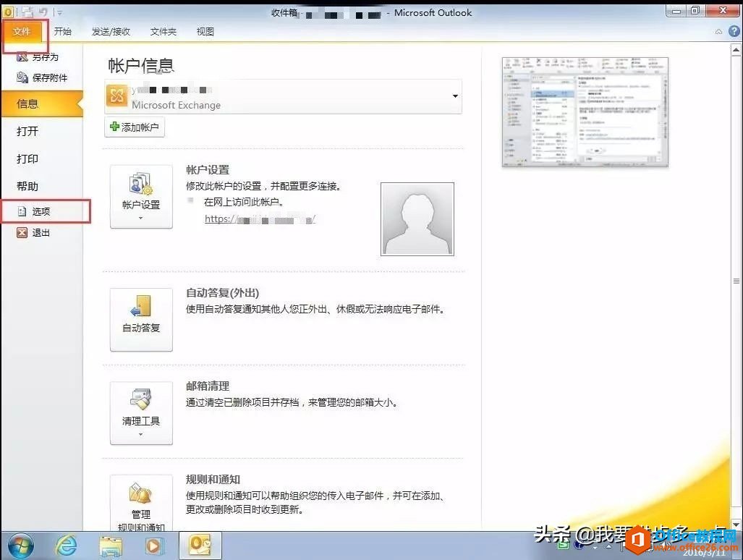743x560 pixels.
Task: Click the 邮箱清理 heading
Action: click(x=208, y=386)
